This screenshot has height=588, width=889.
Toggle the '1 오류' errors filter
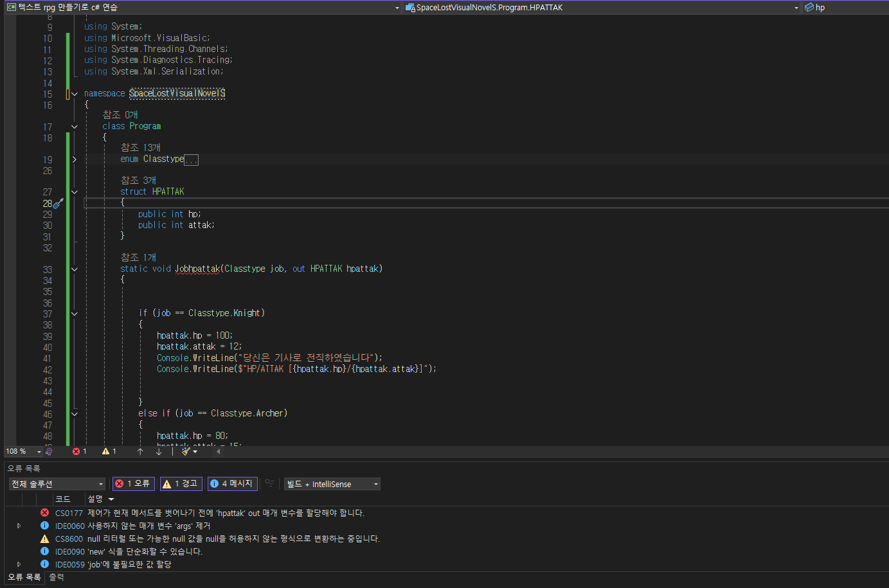tap(134, 484)
